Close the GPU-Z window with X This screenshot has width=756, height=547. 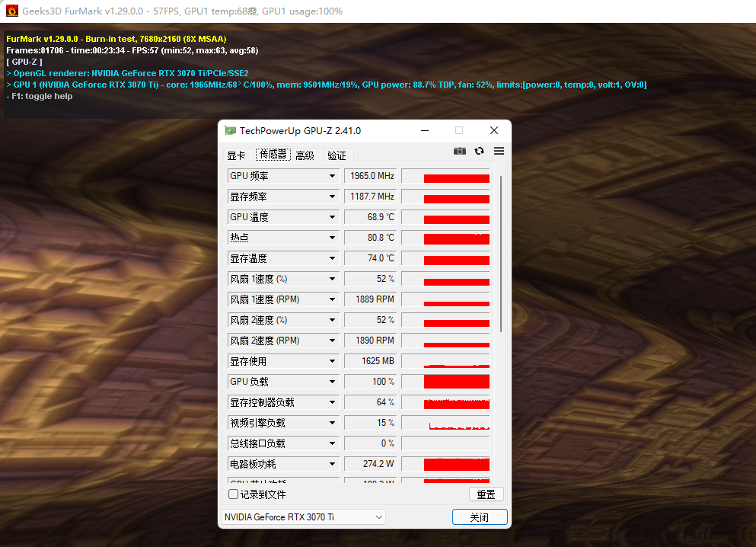[x=493, y=131]
